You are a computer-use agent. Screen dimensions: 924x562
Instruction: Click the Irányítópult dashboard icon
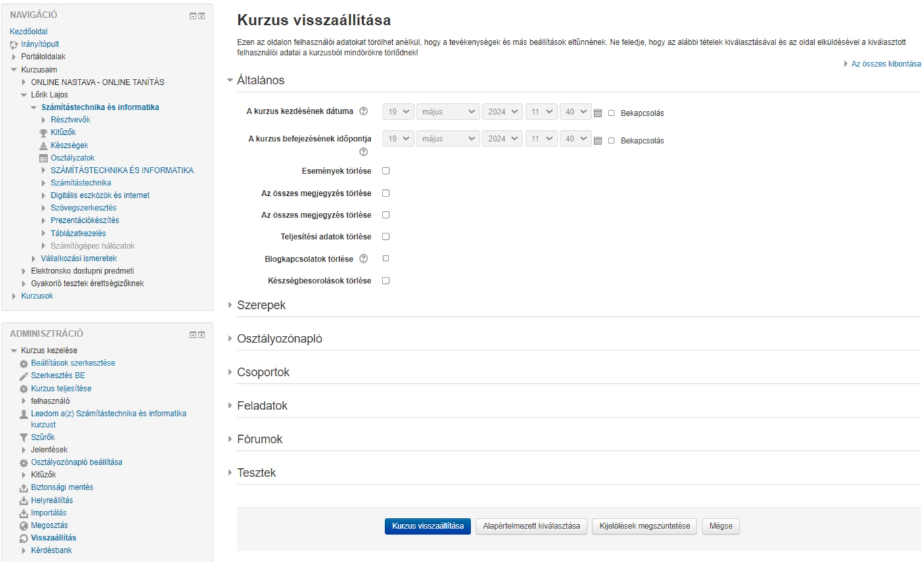[14, 45]
